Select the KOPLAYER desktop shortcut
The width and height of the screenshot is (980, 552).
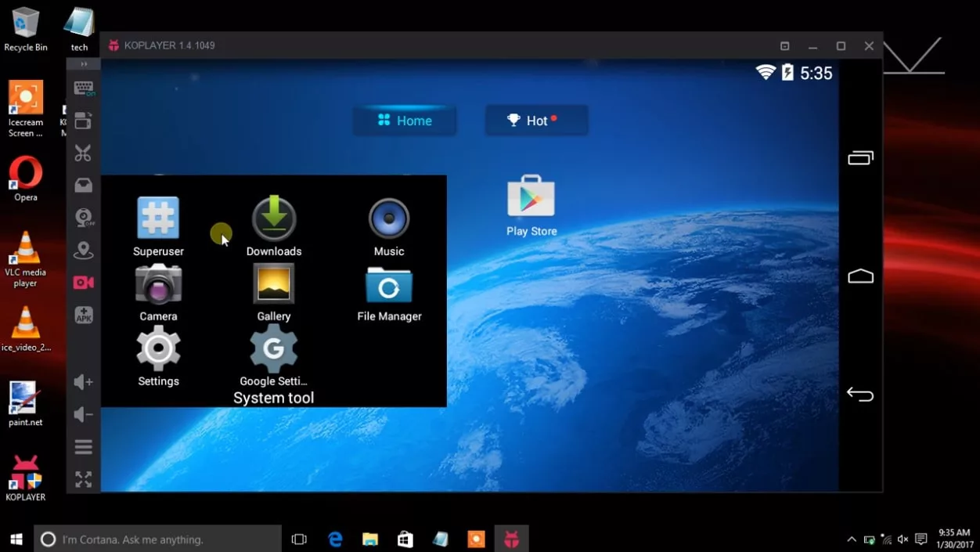coord(25,478)
